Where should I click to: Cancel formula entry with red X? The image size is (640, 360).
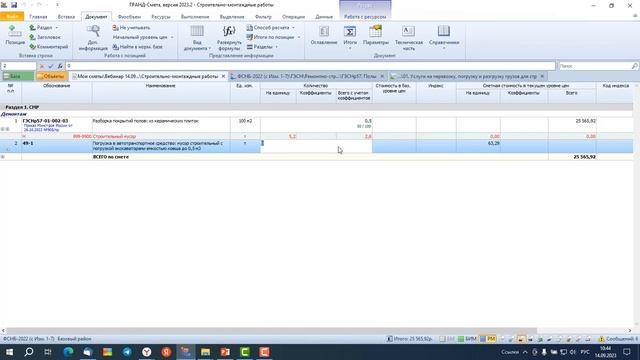(42, 66)
